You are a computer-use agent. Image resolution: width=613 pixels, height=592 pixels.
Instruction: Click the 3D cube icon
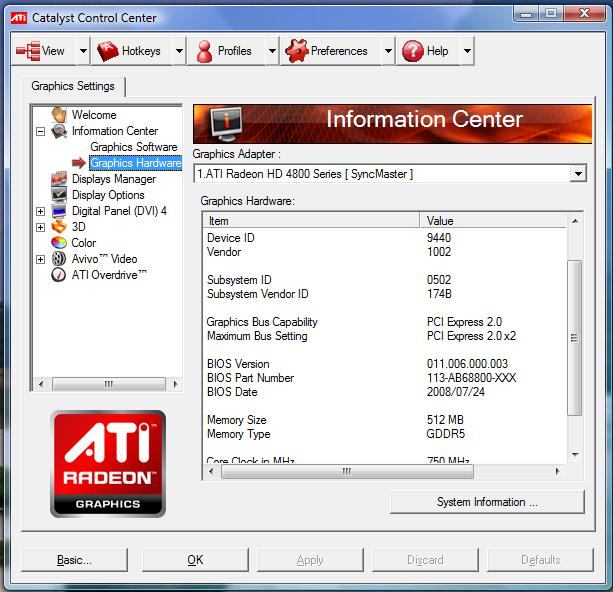pos(59,227)
